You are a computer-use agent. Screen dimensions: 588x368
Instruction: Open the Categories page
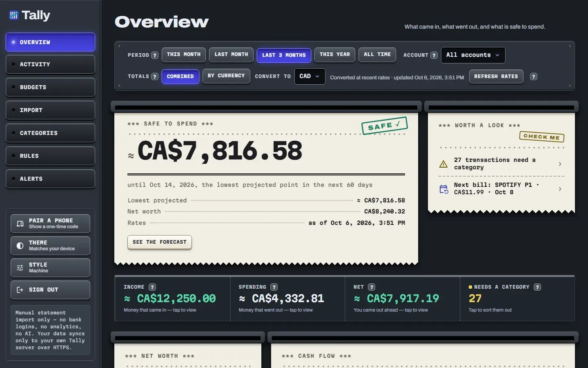[50, 133]
